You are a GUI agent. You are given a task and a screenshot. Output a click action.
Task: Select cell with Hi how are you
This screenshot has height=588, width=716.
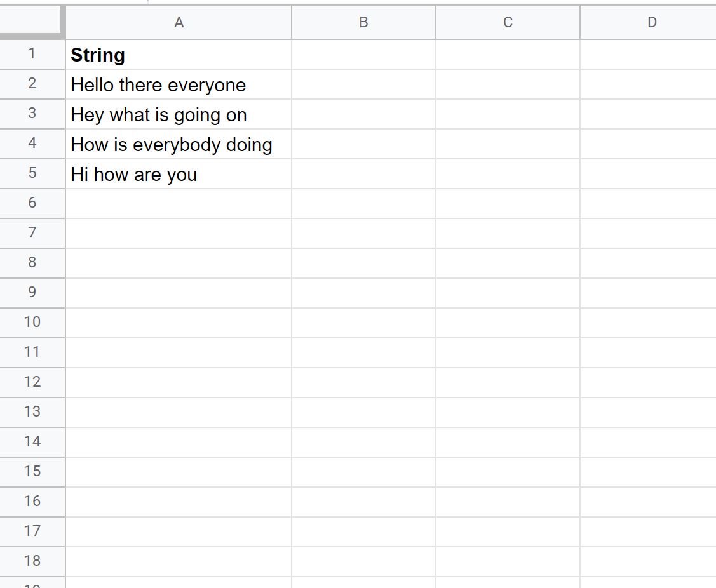click(179, 174)
